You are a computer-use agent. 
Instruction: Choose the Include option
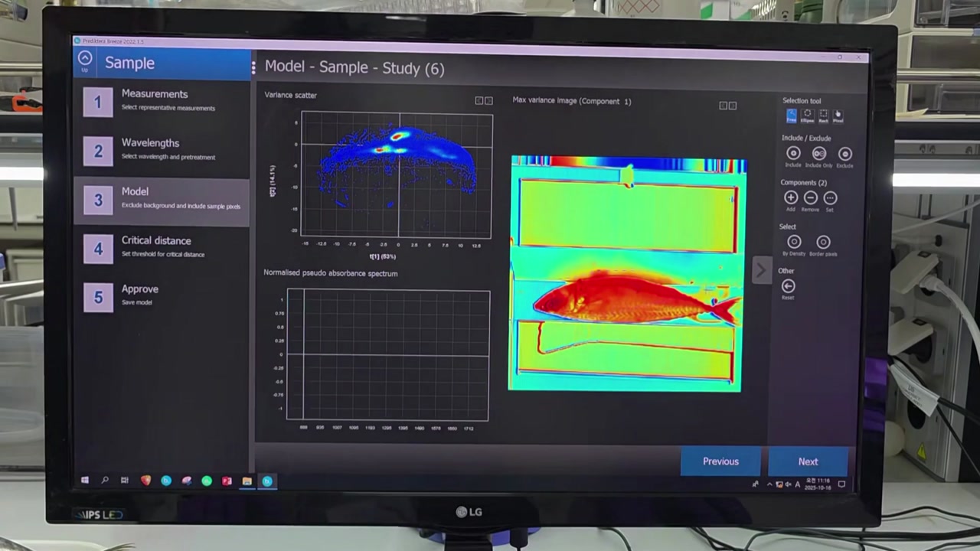pos(793,154)
